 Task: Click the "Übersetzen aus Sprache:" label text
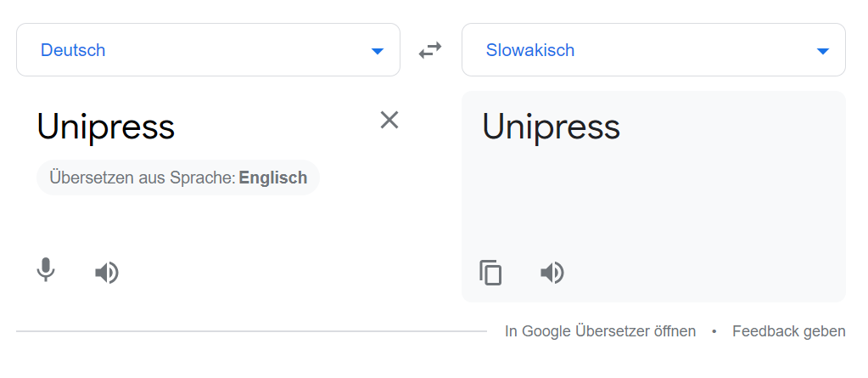coord(143,178)
